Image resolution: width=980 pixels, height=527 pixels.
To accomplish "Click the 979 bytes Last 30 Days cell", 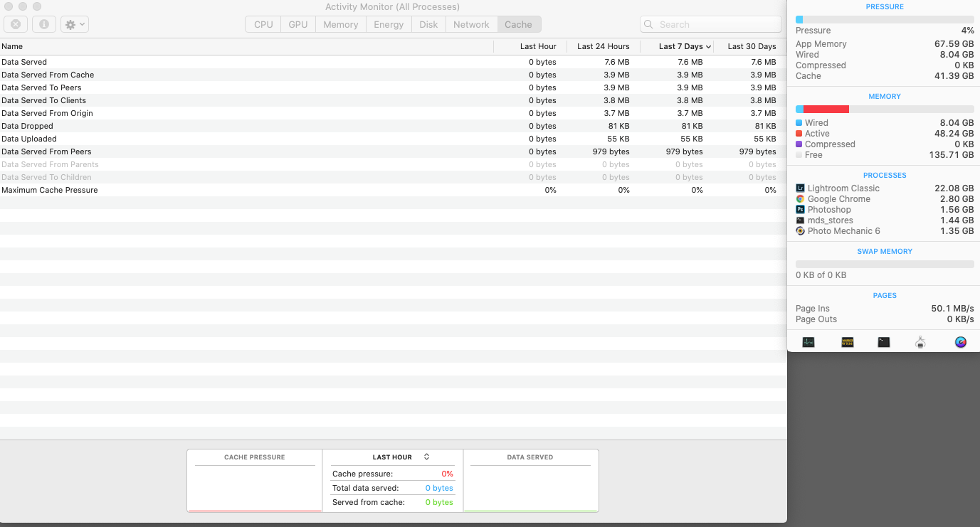I will pos(757,151).
